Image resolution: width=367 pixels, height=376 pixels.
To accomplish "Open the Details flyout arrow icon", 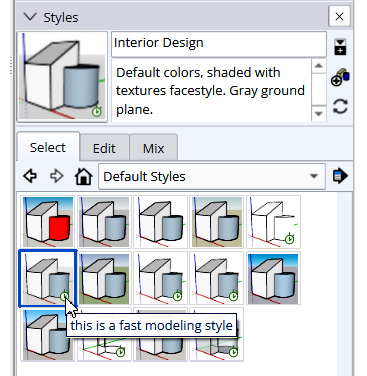I will 340,176.
